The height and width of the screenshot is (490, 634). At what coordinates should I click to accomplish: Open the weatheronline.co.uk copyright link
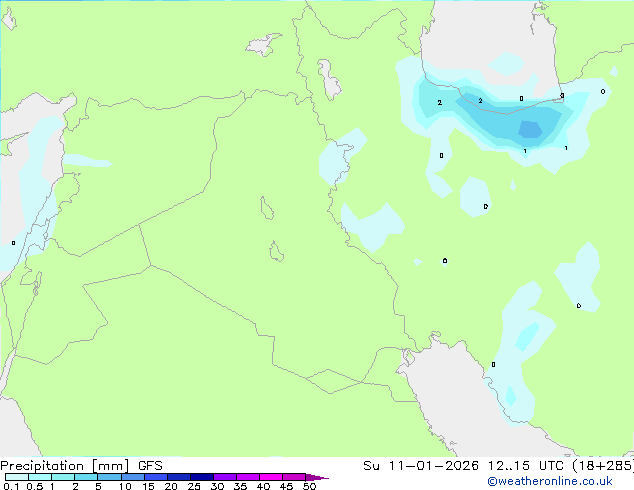(x=550, y=481)
